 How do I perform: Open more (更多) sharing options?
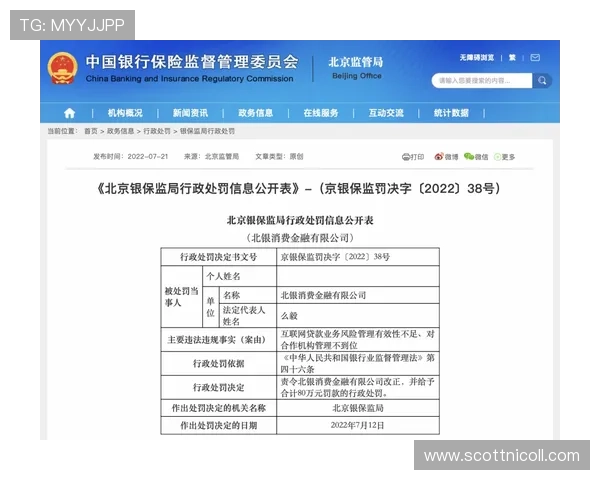[505, 157]
